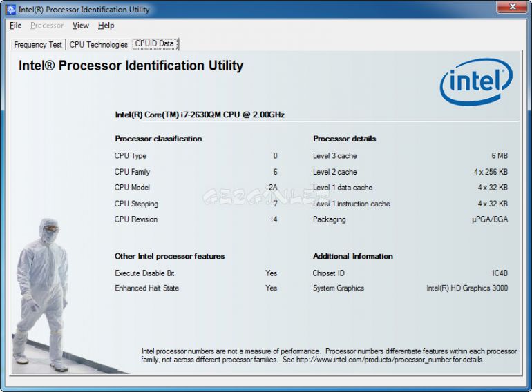Click the intel.com processor_number URL text

click(374, 360)
